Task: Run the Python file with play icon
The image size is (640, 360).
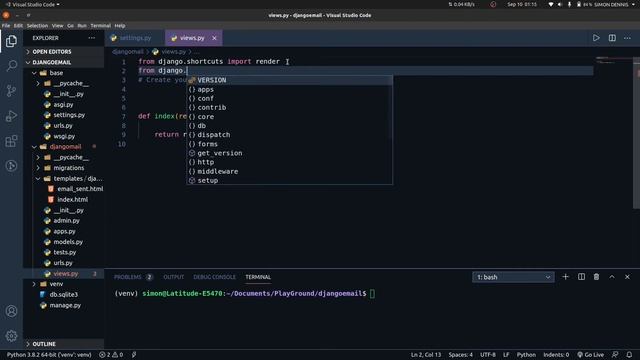Action: click(596, 38)
